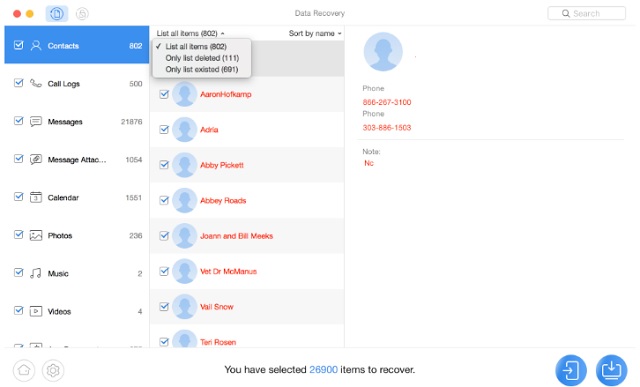
Task: Select contact name Abby Pickett
Action: point(222,165)
